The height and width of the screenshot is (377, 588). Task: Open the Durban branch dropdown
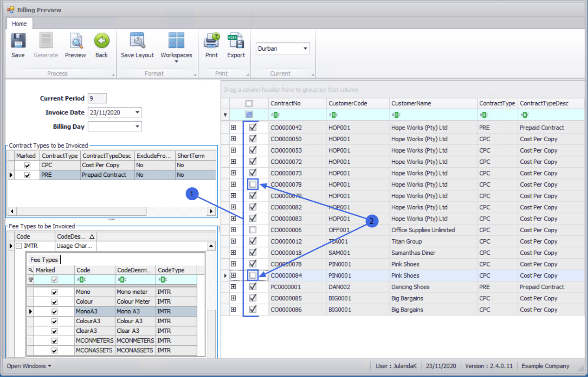point(305,49)
